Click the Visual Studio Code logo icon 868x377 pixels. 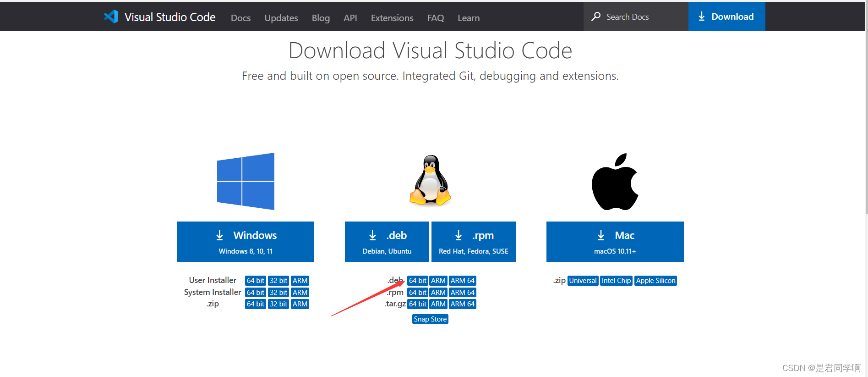point(111,17)
